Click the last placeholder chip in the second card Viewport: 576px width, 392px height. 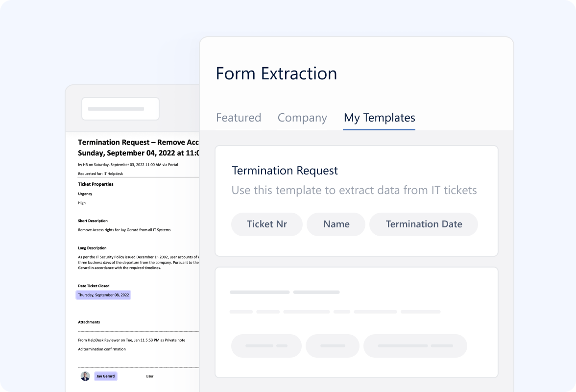pos(415,346)
